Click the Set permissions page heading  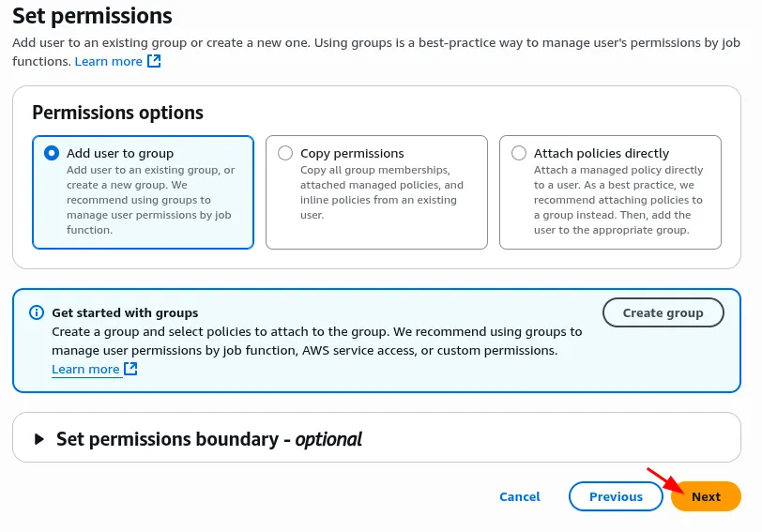pos(92,16)
